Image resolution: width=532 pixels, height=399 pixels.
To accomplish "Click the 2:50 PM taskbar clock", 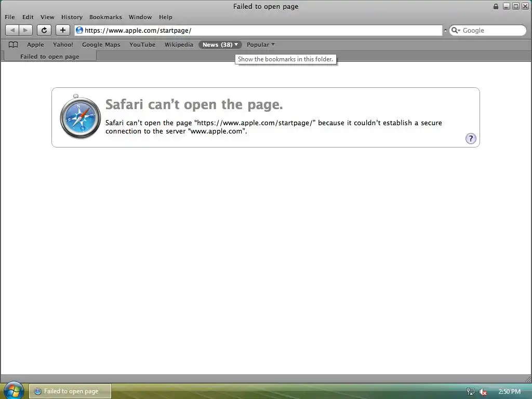I will [x=509, y=392].
